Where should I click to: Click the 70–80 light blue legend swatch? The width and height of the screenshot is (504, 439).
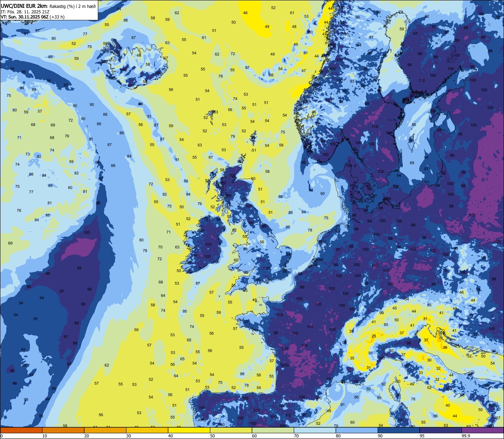pos(315,430)
